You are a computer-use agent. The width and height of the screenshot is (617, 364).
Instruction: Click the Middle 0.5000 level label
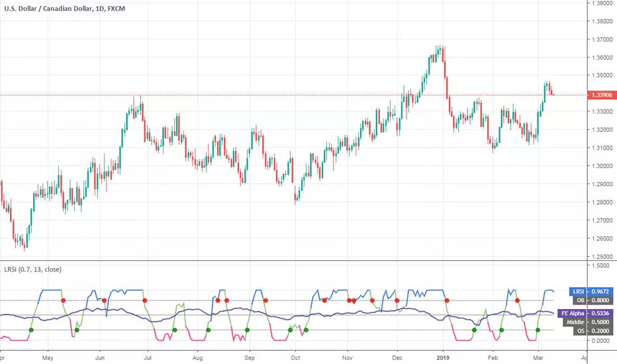(588, 322)
